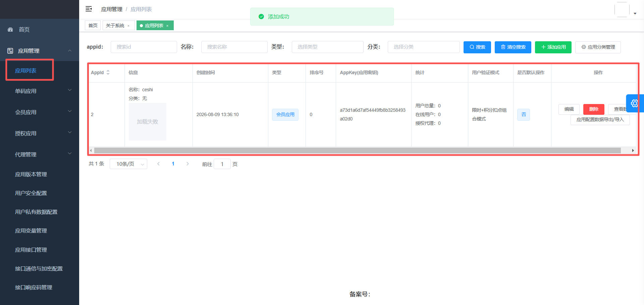Click the 应用配置数据导出/导入 button
Image resolution: width=644 pixels, height=305 pixels.
pyautogui.click(x=600, y=119)
